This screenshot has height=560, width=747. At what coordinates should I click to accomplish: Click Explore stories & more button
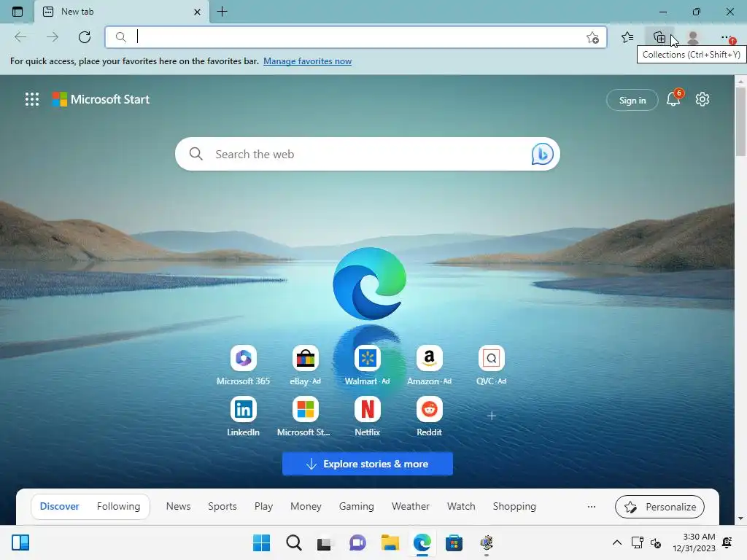(x=368, y=464)
